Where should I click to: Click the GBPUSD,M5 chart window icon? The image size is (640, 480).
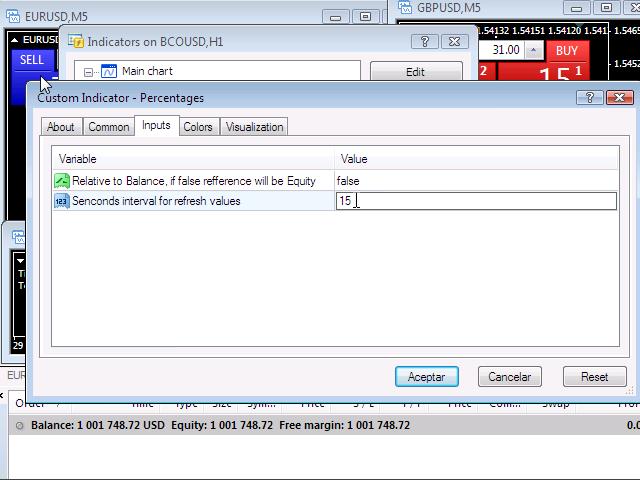(405, 7)
